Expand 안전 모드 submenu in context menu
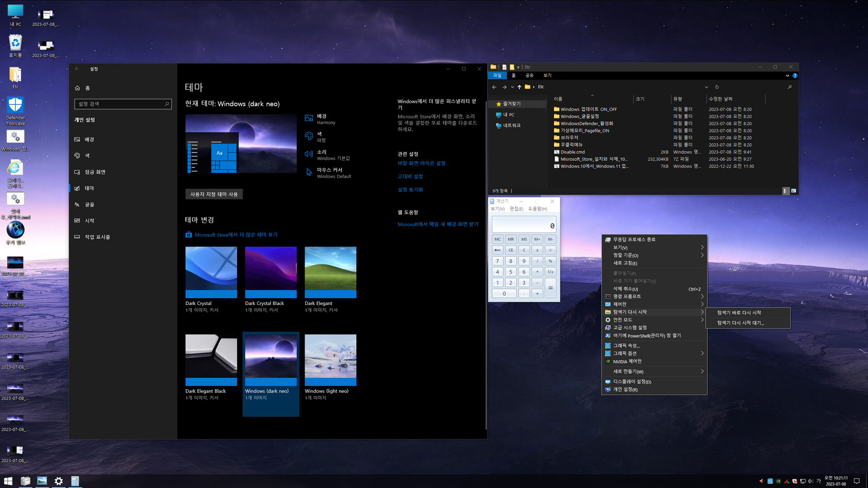This screenshot has height=488, width=868. tap(654, 320)
